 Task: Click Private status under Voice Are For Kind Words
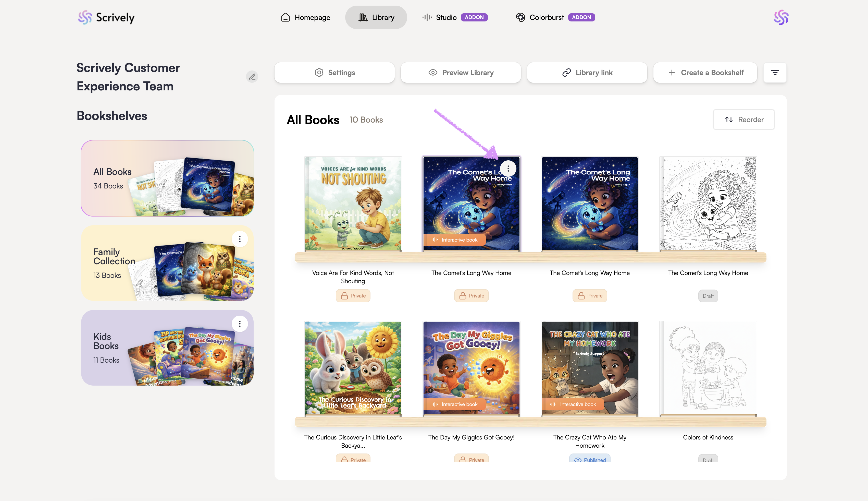point(353,296)
